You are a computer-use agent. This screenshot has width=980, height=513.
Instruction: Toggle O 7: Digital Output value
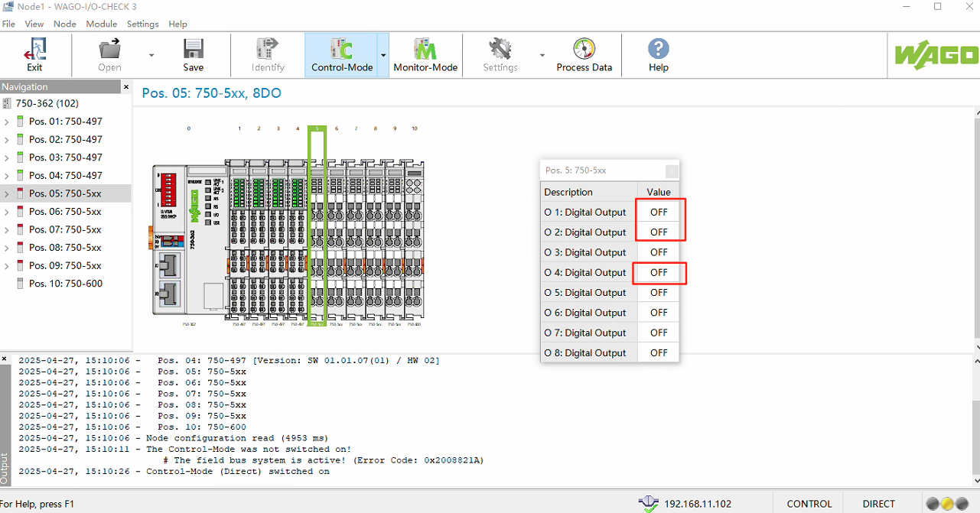pos(659,333)
